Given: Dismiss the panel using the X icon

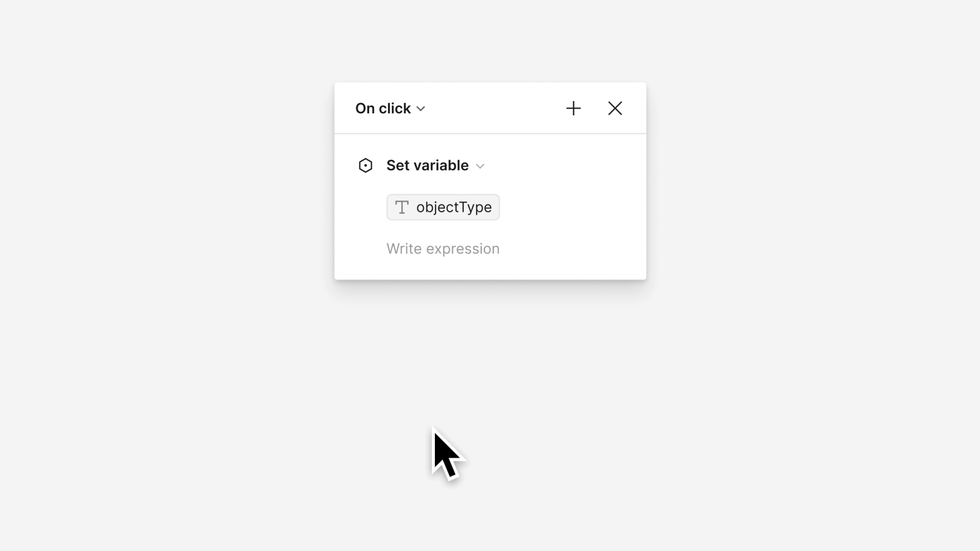Looking at the screenshot, I should coord(615,108).
